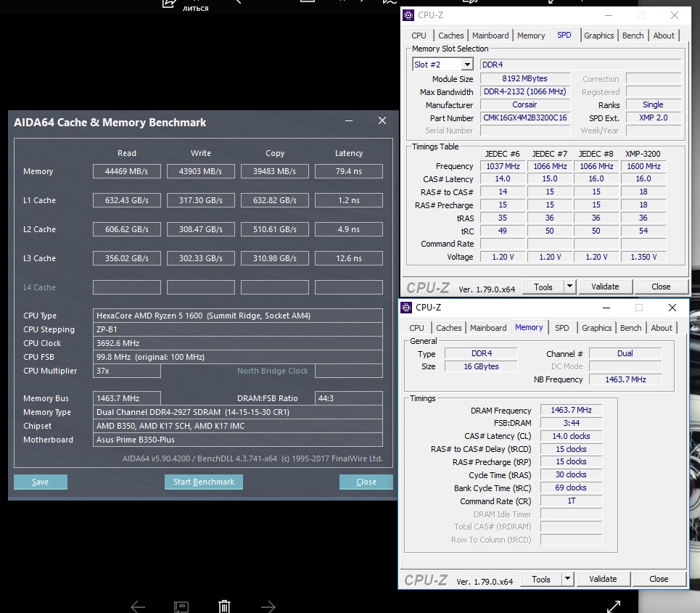Click the upper CPU-Z window title icon
Viewport: 700px width, 613px height.
408,15
